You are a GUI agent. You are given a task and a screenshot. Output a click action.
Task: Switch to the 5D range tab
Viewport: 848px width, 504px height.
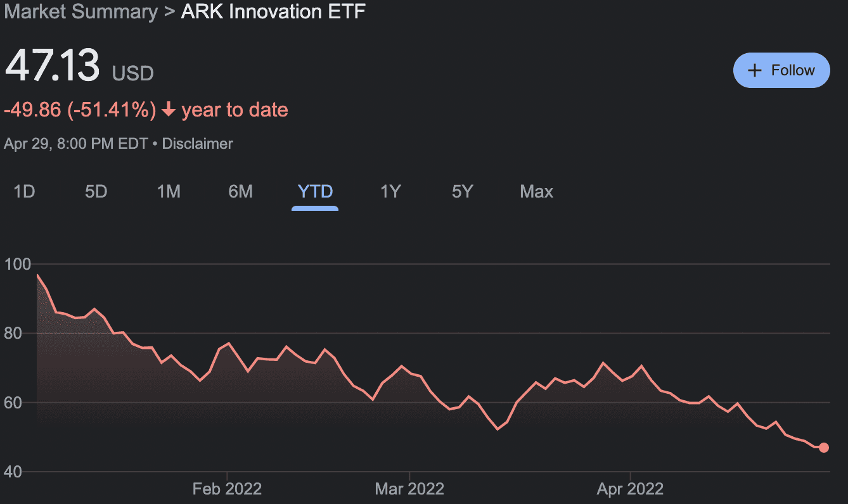click(96, 191)
